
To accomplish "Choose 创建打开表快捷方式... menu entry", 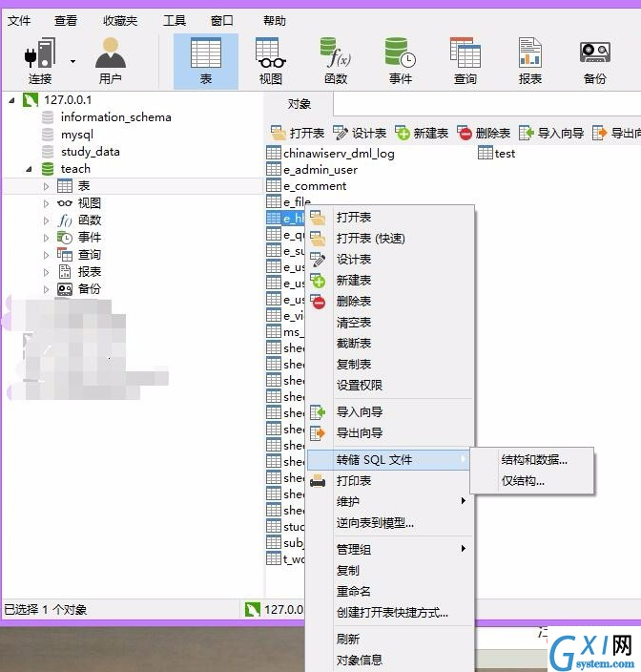I will click(390, 613).
